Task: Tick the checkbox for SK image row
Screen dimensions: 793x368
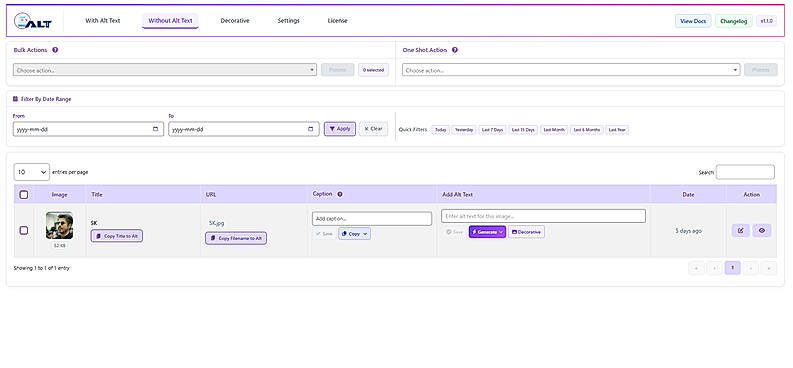Action: point(24,231)
